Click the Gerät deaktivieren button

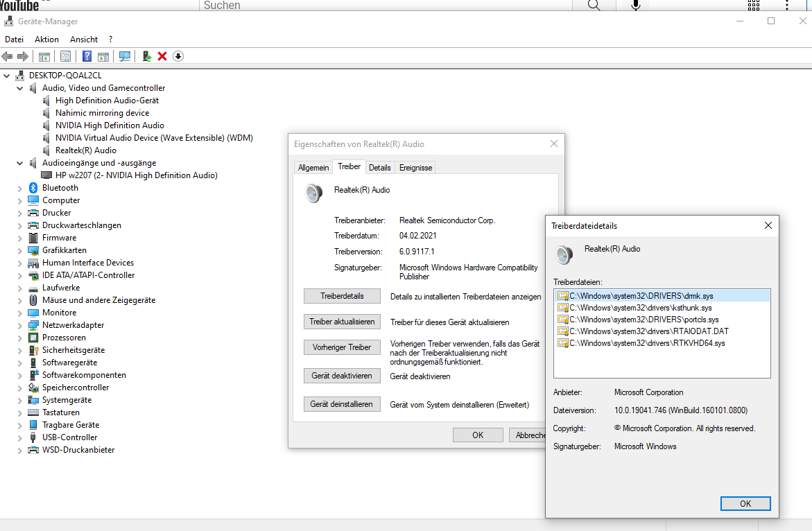click(342, 376)
